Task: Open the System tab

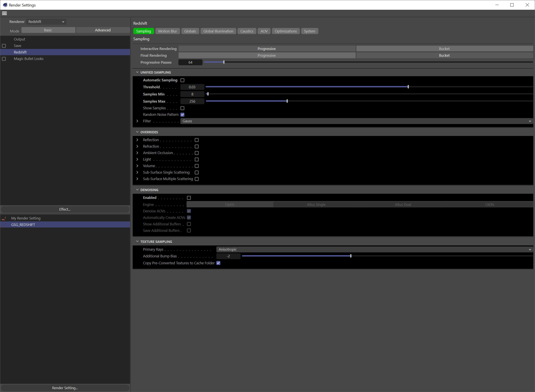Action: 310,31
